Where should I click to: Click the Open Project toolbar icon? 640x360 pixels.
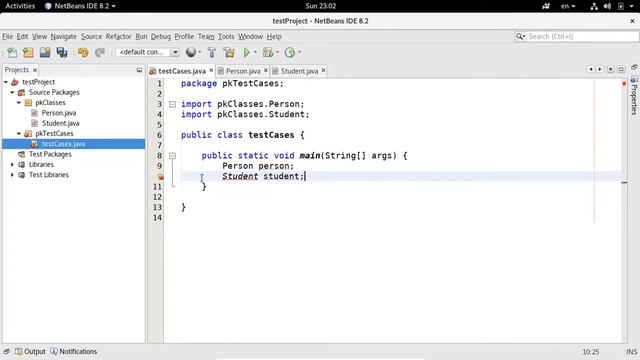[x=45, y=52]
